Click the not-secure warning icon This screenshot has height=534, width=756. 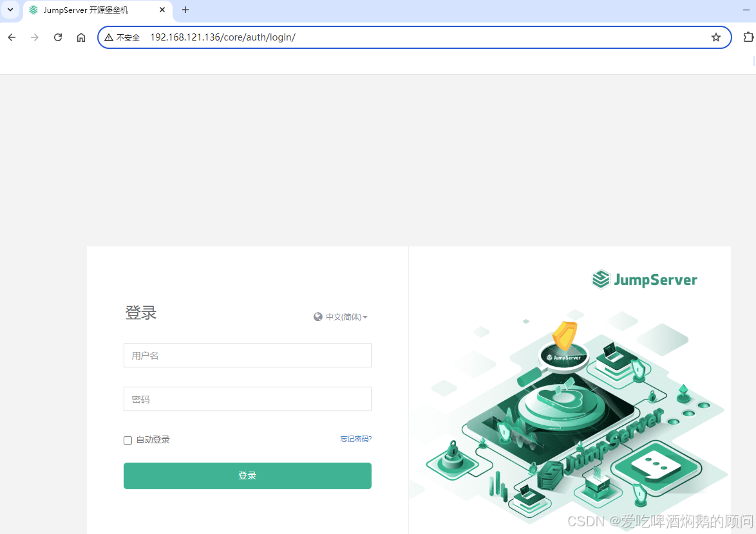point(109,37)
